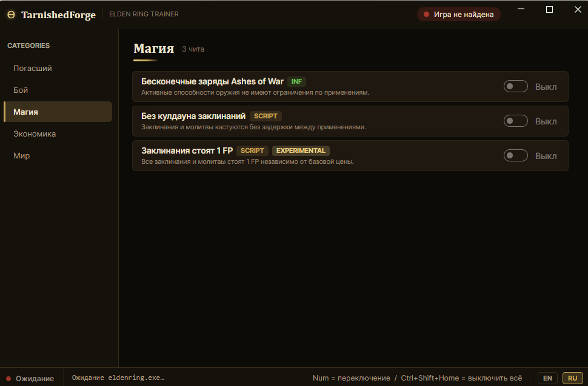Minimize the TarnishedForge window

click(521, 9)
